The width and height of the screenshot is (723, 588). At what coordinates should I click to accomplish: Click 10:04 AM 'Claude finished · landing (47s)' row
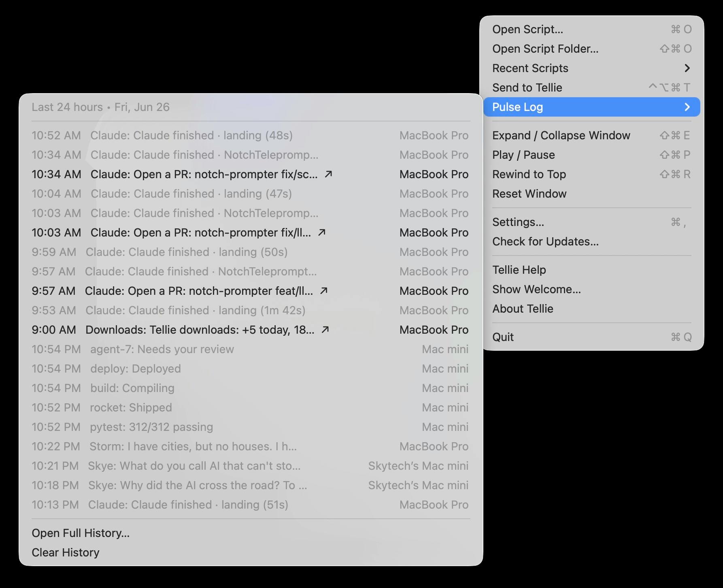[251, 194]
